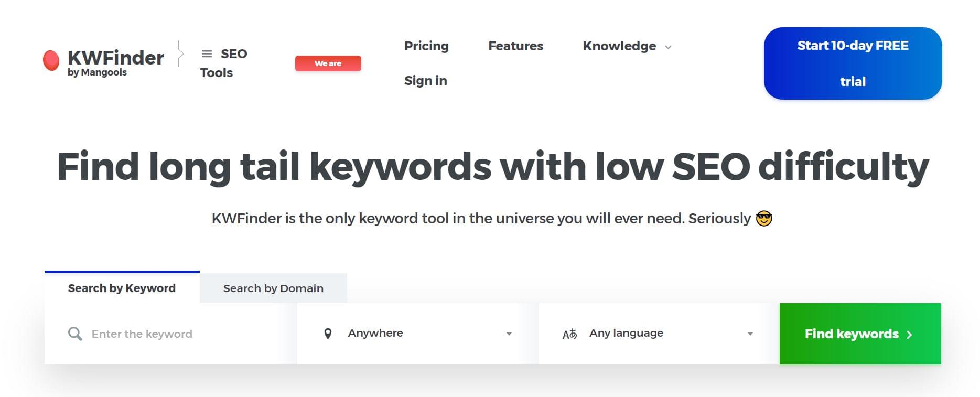
Task: Open the Any language dropdown arrow
Action: [x=750, y=334]
